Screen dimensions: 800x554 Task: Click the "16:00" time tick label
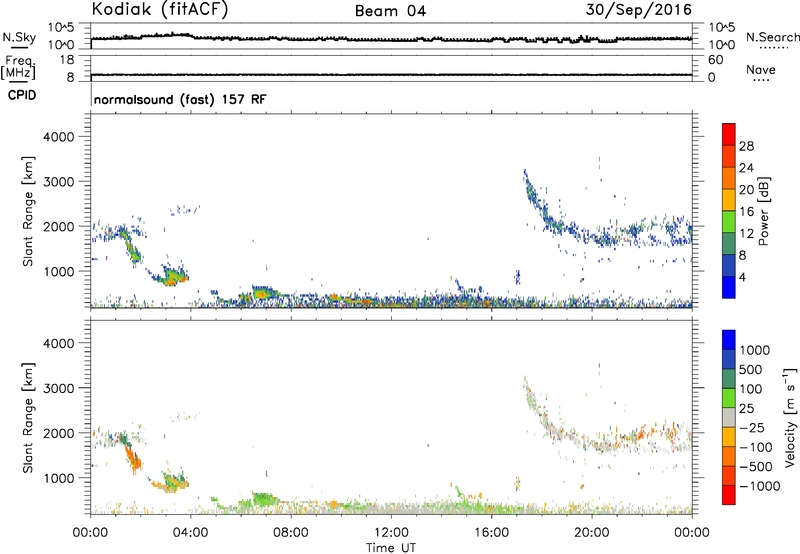[x=491, y=533]
